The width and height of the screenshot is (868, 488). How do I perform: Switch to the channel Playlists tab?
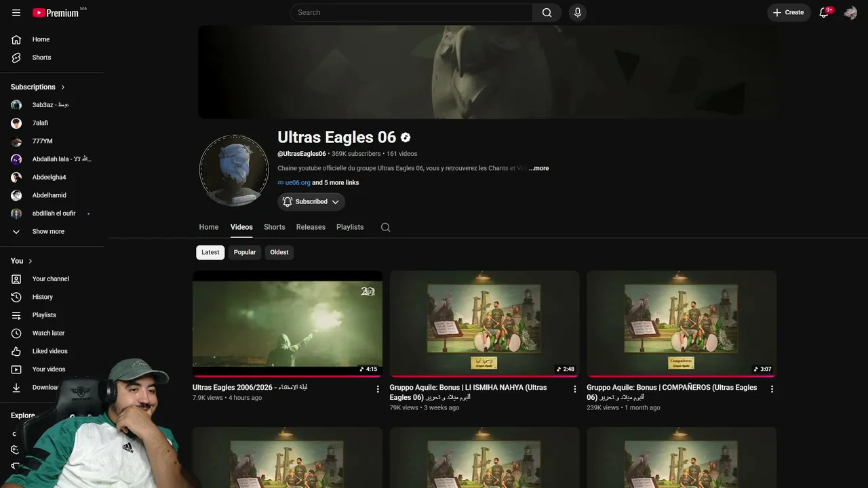click(350, 227)
